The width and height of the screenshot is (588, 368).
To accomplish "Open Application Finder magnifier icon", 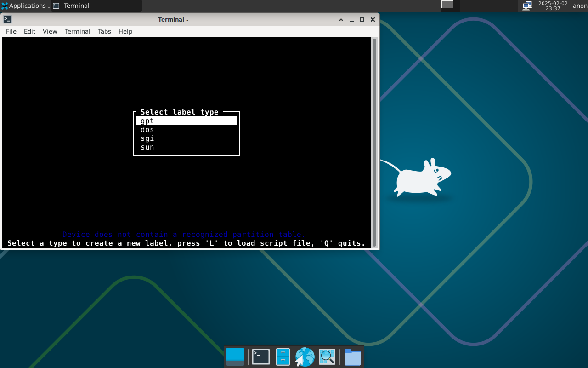I will pos(327,357).
